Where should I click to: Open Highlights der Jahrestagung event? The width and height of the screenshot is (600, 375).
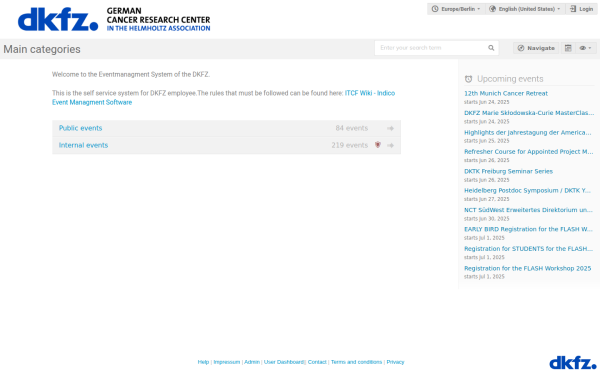[x=528, y=132]
